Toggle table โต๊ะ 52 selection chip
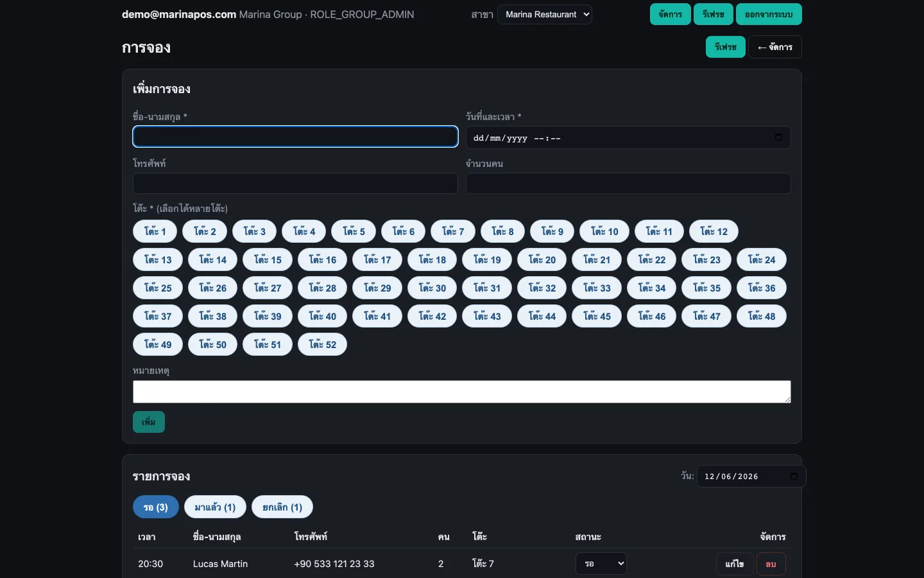This screenshot has width=924, height=578. point(322,344)
